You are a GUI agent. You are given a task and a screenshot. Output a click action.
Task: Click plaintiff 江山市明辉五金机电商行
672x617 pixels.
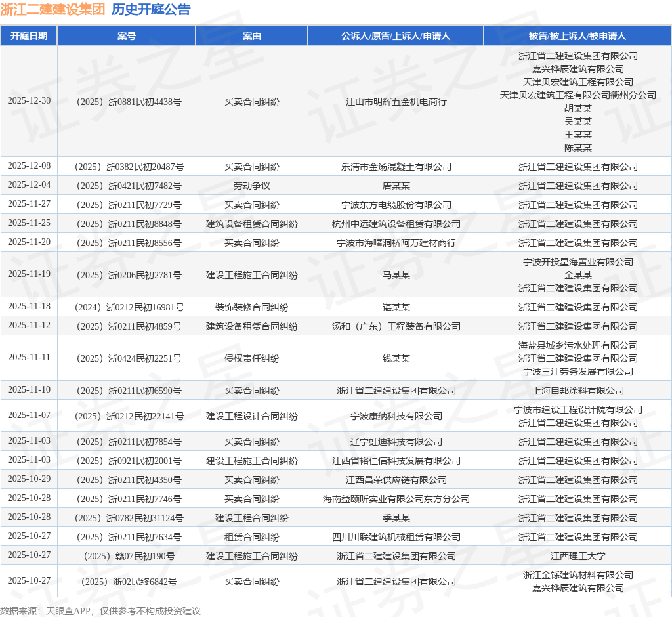point(396,102)
